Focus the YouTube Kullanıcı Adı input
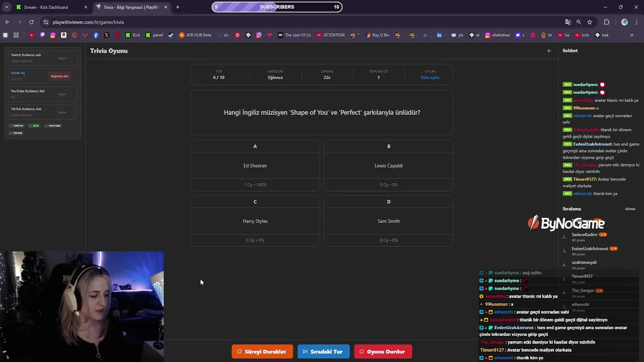The image size is (644, 362). [x=31, y=97]
